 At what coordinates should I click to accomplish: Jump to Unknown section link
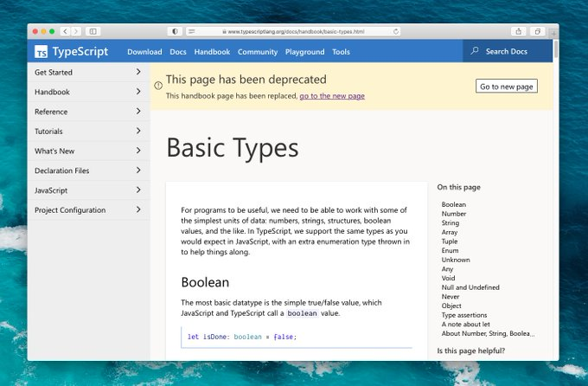click(x=456, y=260)
